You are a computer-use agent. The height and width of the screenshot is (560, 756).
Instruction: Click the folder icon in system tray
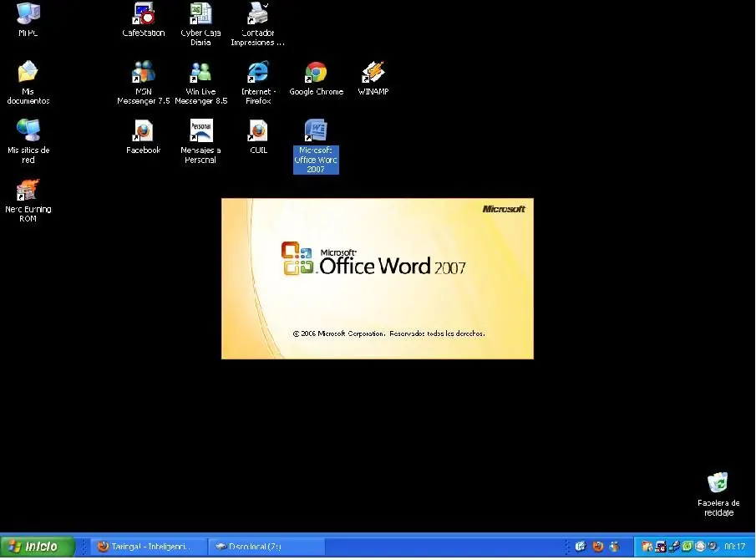click(x=647, y=547)
